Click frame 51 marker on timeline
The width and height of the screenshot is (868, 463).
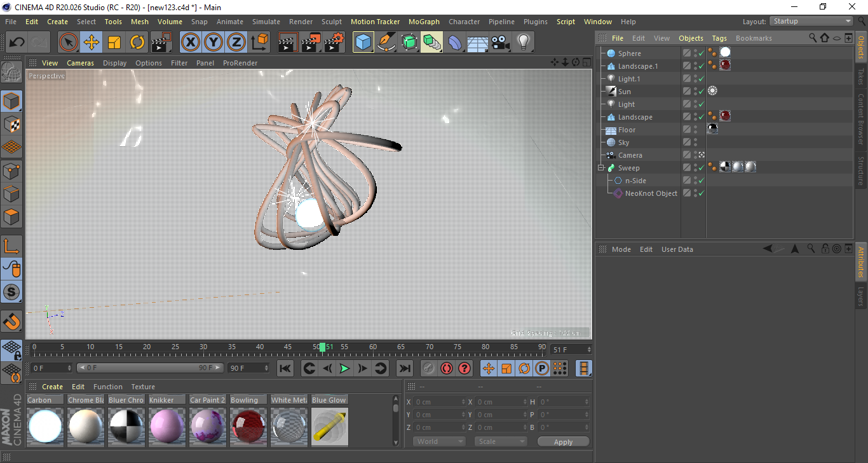323,347
